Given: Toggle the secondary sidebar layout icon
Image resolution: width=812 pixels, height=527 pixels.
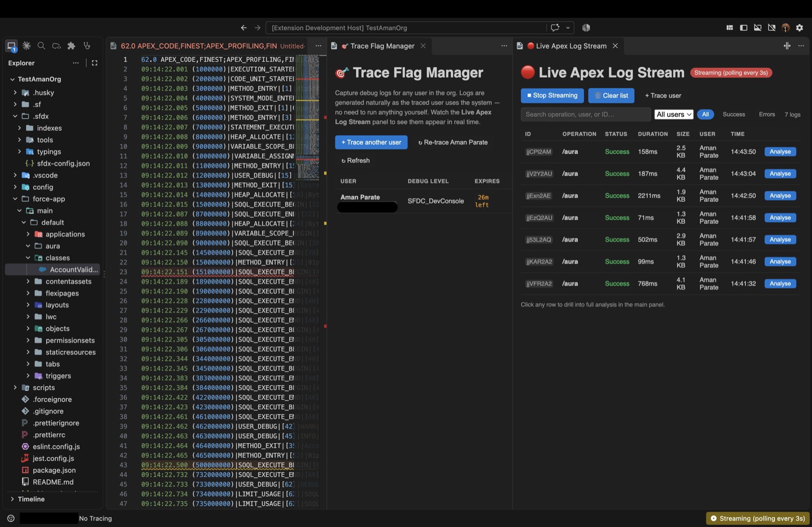Looking at the screenshot, I should point(772,28).
